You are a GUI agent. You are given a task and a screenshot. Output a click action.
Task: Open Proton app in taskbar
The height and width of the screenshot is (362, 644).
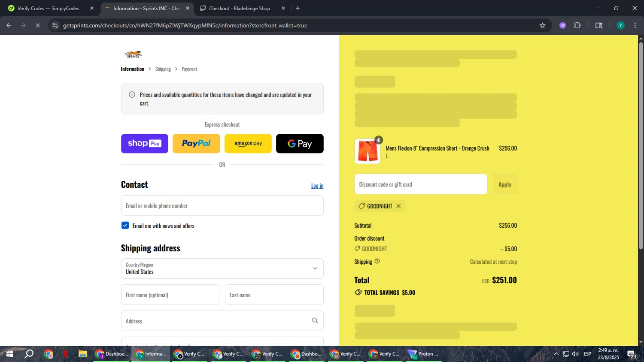(424, 354)
